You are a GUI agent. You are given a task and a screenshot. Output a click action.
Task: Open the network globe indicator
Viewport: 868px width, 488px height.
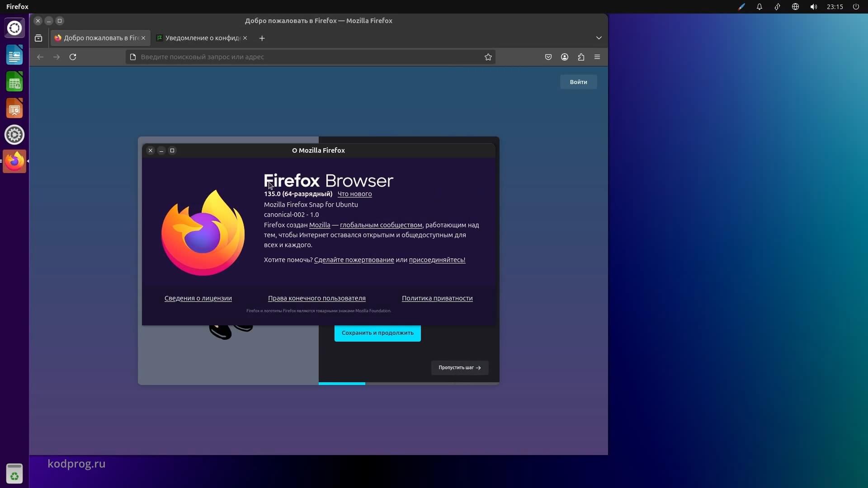click(795, 7)
